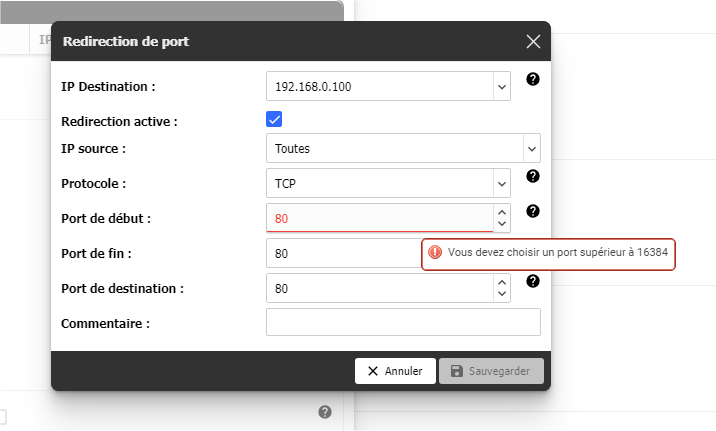Decrement Port de destination using the down arrow
The height and width of the screenshot is (431, 716).
501,295
